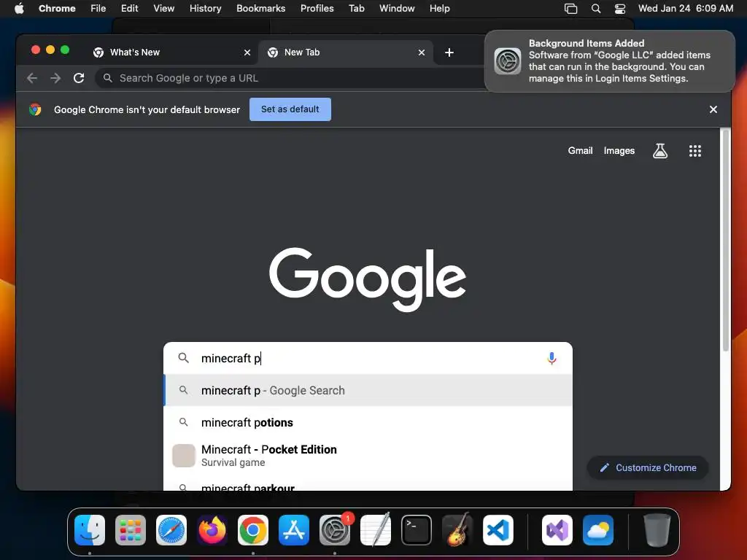Click the date and time in menu bar
The height and width of the screenshot is (560, 747).
686,9
